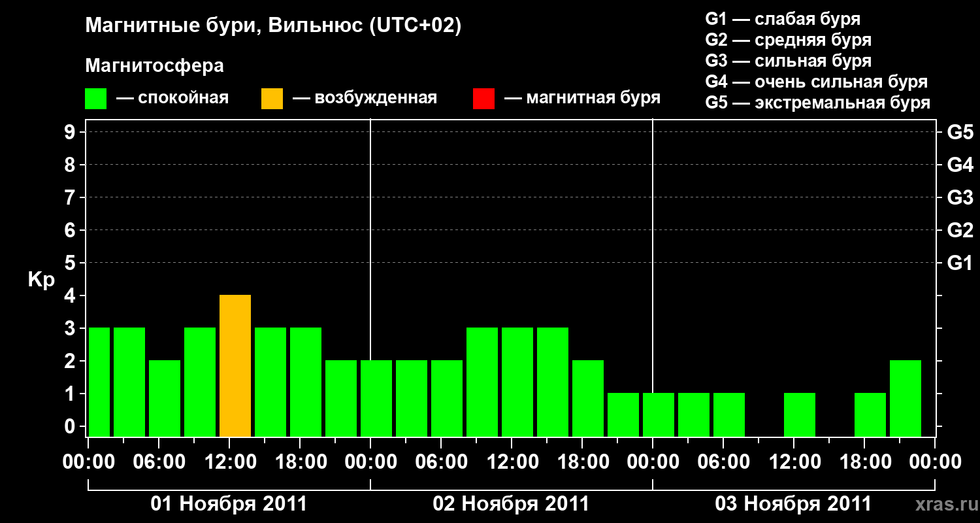This screenshot has width=980, height=523.
Task: Select the 'G1 — слабая буря' legend line
Action: pyautogui.click(x=783, y=19)
